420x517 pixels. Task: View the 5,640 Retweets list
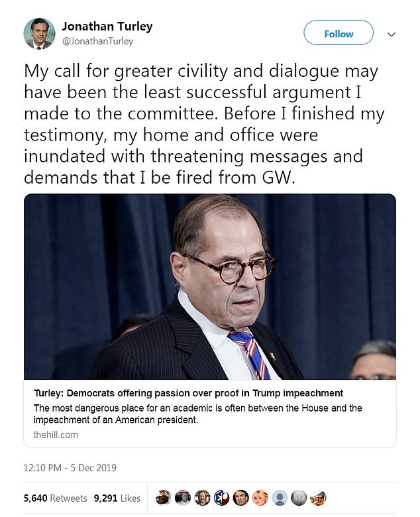coord(55,498)
